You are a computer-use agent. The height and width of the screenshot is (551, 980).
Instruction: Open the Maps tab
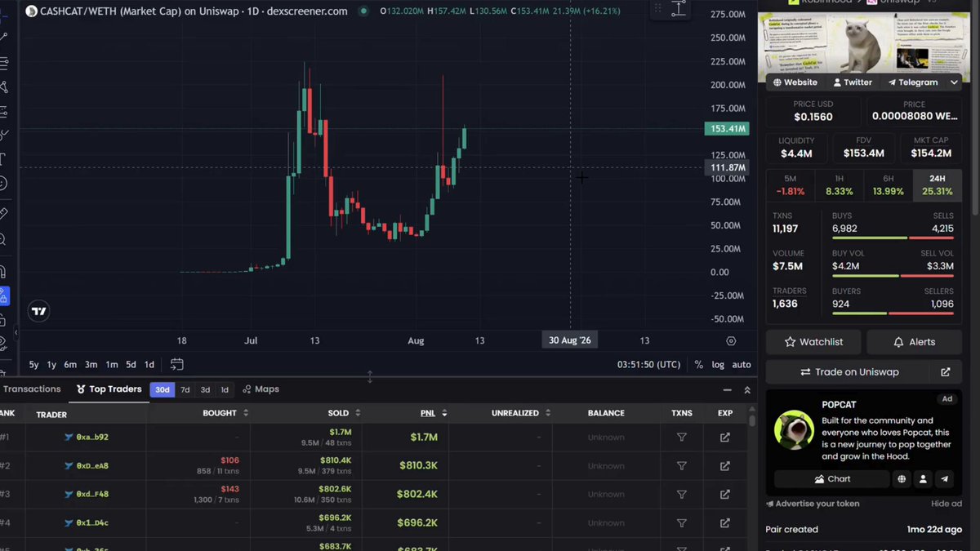coord(261,389)
